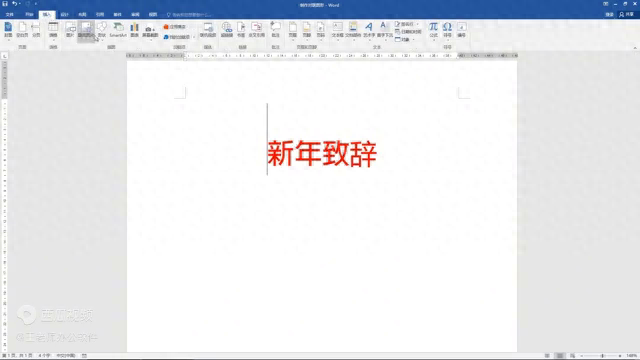The width and height of the screenshot is (640, 360).
Task: Click the Screenshot tool
Action: pos(150,31)
